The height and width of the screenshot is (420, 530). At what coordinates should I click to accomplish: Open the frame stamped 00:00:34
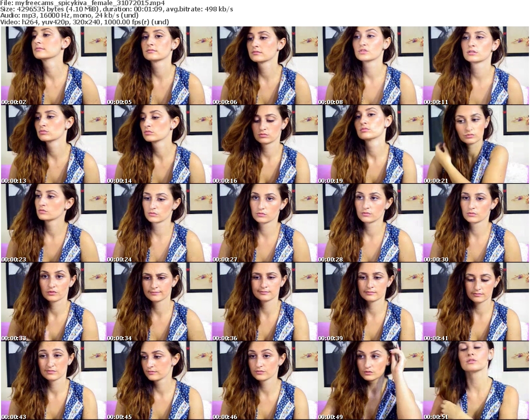(x=159, y=302)
